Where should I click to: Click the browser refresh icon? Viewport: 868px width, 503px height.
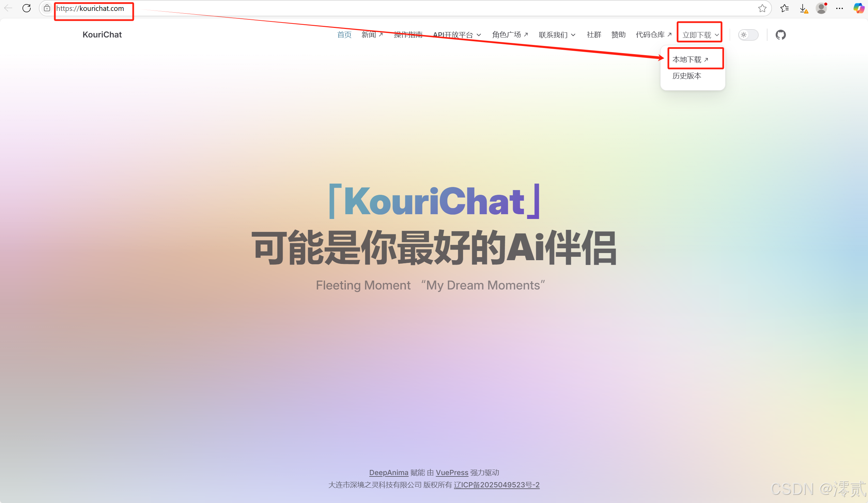(x=27, y=8)
